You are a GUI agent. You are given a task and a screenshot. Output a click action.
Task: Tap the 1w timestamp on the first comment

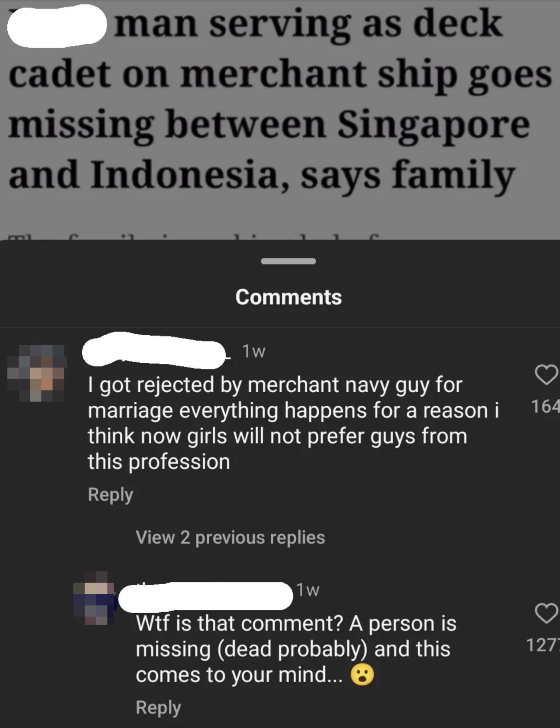point(254,351)
